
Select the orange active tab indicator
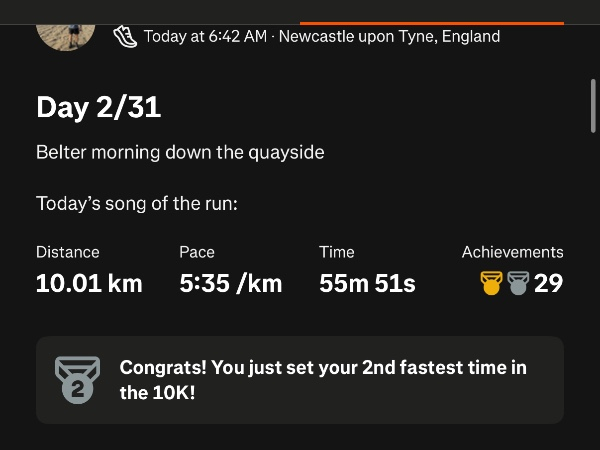coord(431,22)
